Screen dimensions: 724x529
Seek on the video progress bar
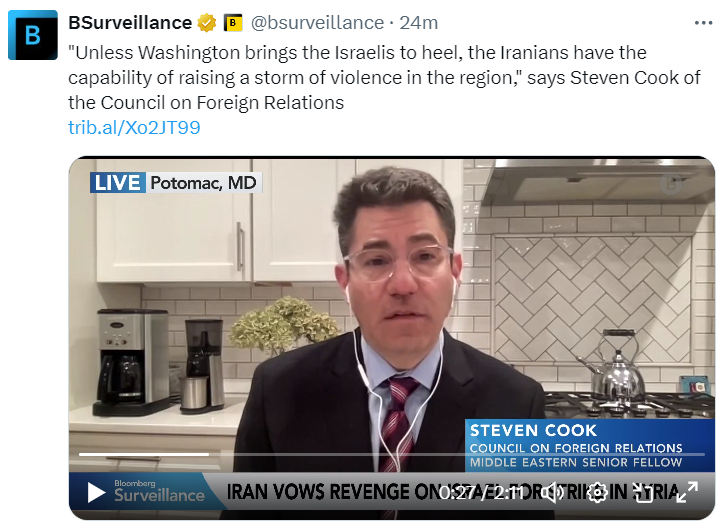392,455
